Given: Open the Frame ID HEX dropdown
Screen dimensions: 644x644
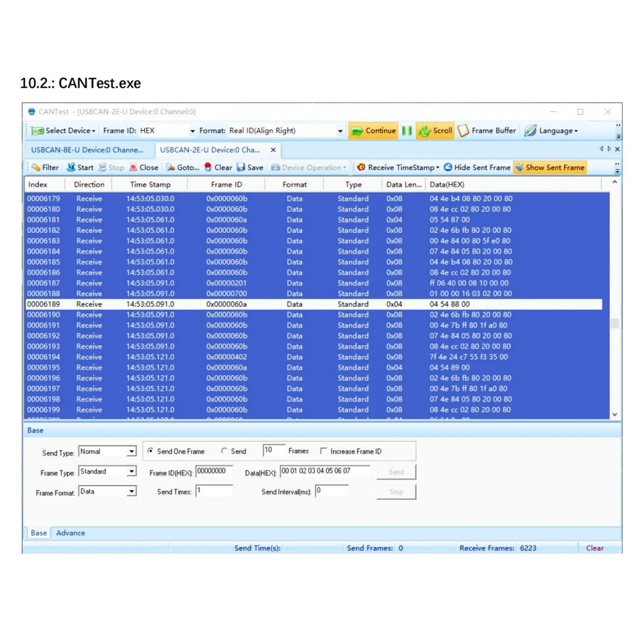Looking at the screenshot, I should (192, 131).
